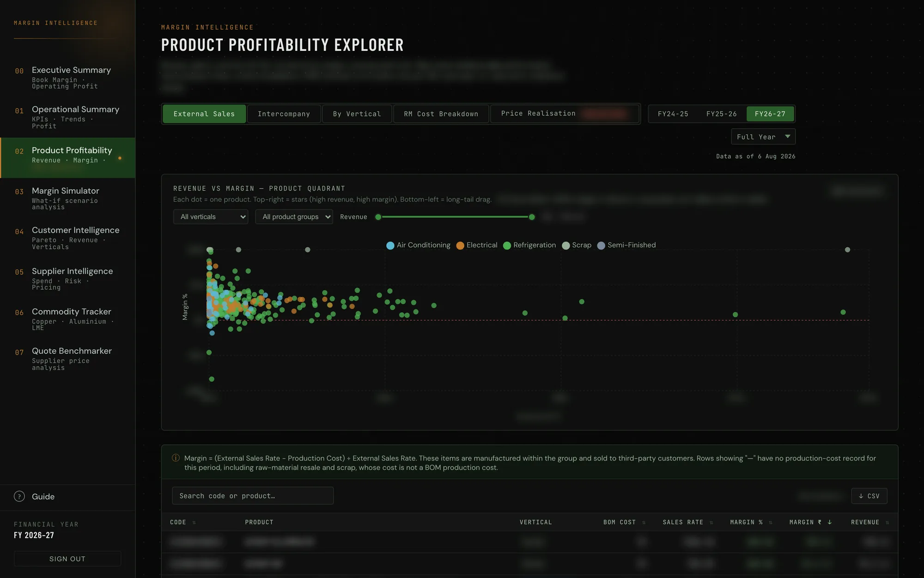Click the far-right Scrap dot in scatter chart
Image resolution: width=924 pixels, height=578 pixels.
847,250
